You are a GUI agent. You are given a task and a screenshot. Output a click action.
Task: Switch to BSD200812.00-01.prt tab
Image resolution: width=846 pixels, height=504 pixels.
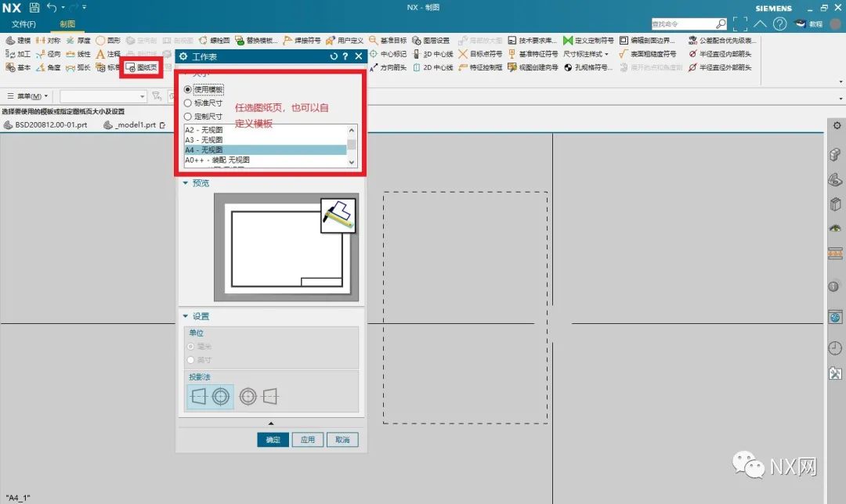[x=46, y=124]
